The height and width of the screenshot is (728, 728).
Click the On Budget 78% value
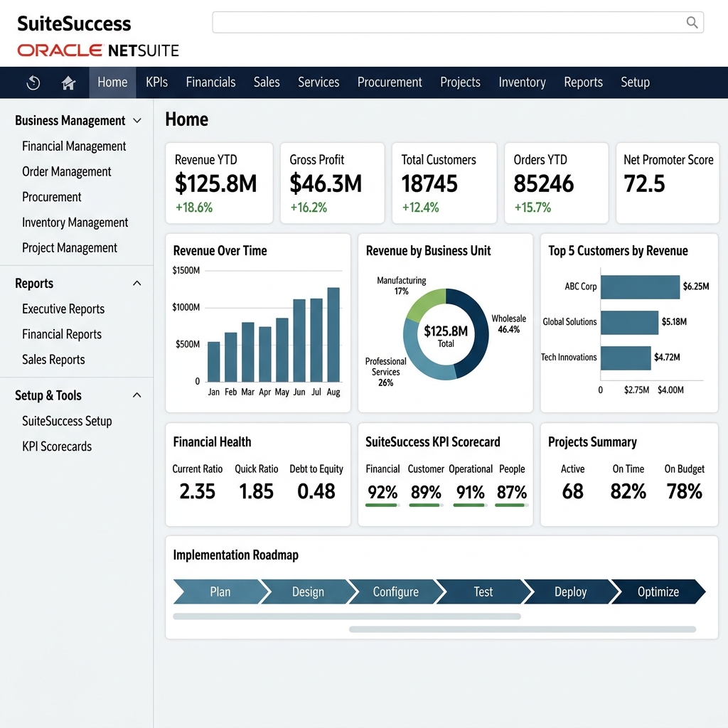click(x=685, y=491)
